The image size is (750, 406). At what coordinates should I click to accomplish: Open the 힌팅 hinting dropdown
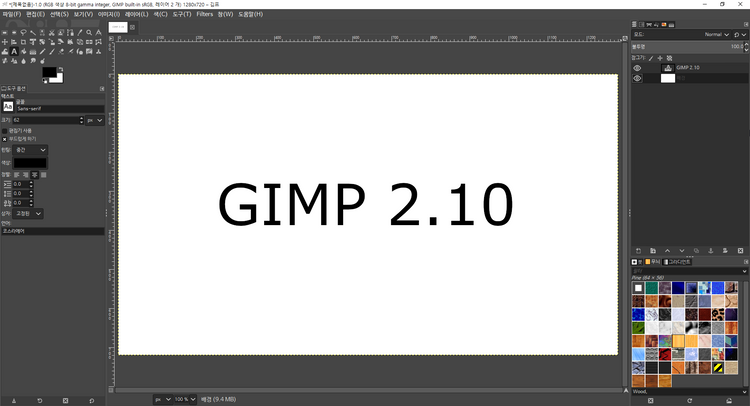30,150
